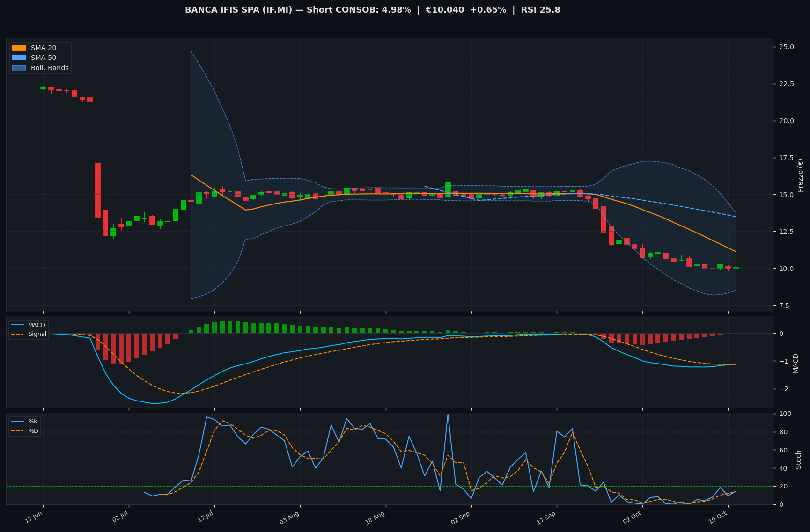Click the 25.0 price axis tick
Viewport: 810px width, 532px height.
click(786, 47)
